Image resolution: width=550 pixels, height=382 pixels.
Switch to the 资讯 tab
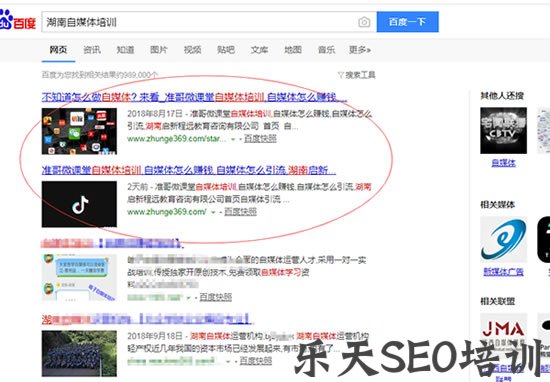point(92,50)
